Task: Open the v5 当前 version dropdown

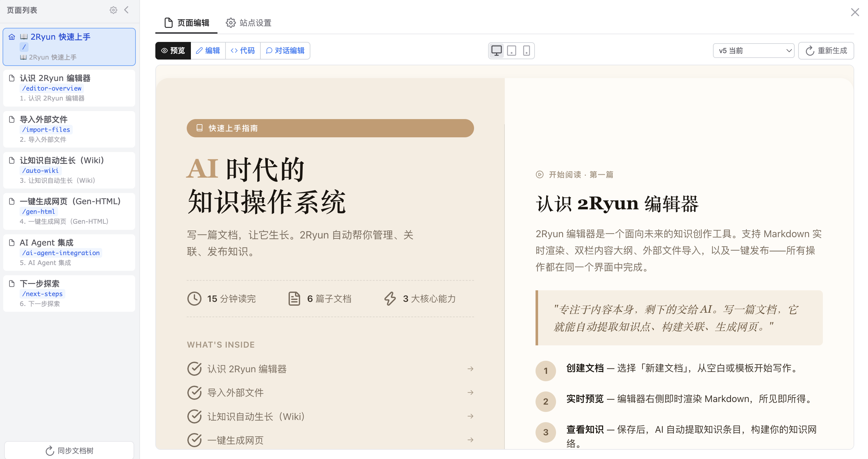Action: pos(753,51)
